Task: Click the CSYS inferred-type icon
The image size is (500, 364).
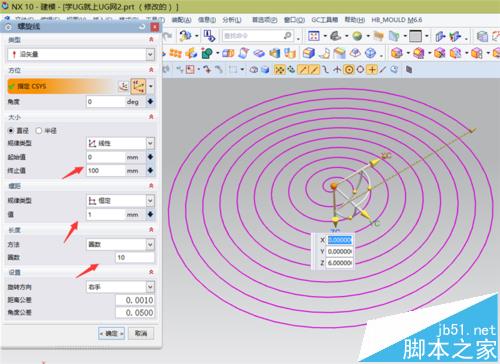Action: coord(138,86)
